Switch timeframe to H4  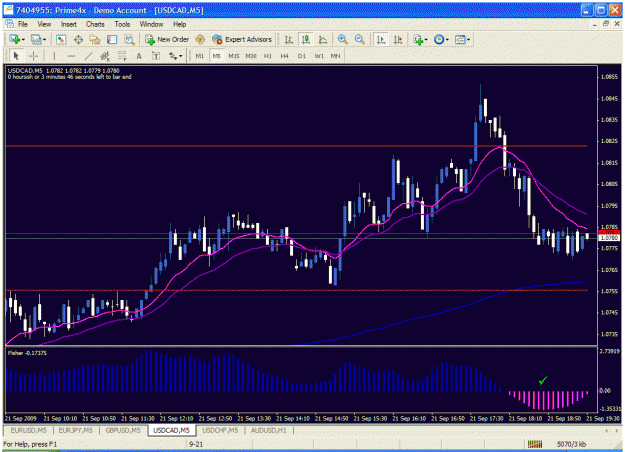pyautogui.click(x=284, y=56)
